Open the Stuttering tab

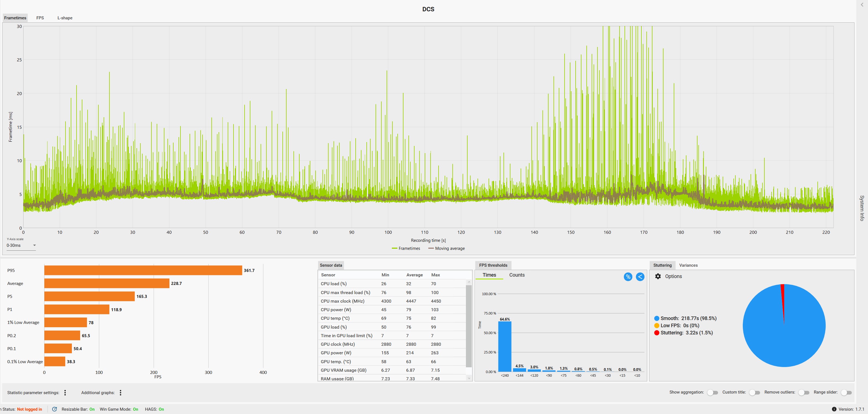click(x=662, y=265)
